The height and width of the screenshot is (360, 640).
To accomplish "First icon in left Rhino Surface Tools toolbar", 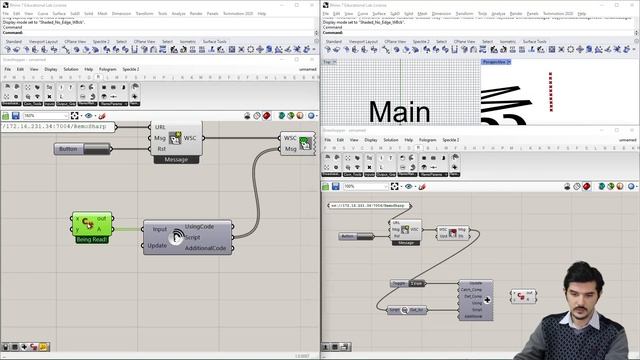I will tap(8, 50).
